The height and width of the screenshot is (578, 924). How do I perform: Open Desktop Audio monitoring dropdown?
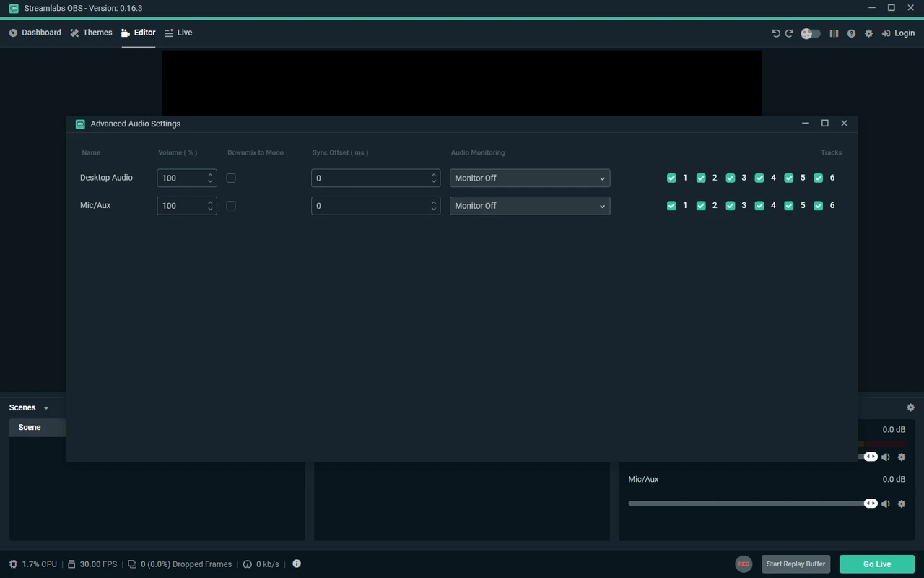tap(529, 178)
